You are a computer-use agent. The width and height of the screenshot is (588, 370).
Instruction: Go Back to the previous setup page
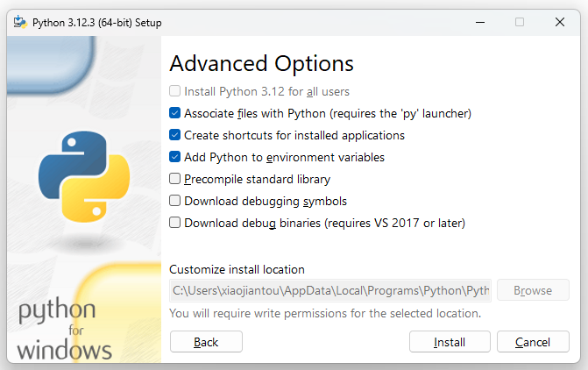point(206,342)
